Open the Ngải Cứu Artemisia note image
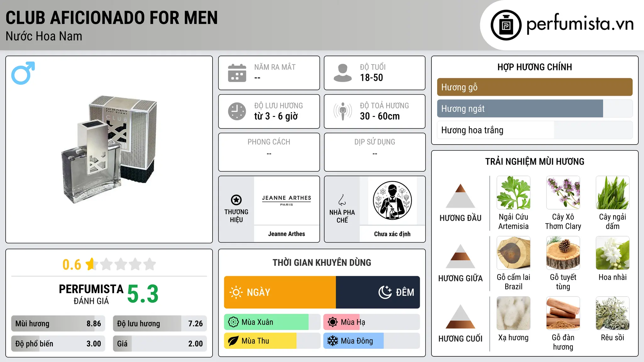This screenshot has height=362, width=644. coord(514,192)
